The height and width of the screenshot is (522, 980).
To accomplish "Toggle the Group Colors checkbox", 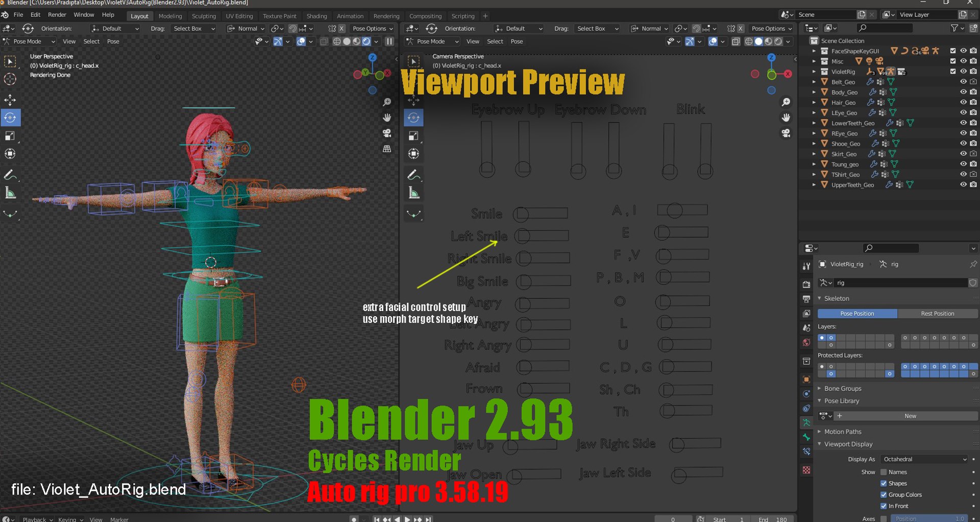I will (884, 494).
